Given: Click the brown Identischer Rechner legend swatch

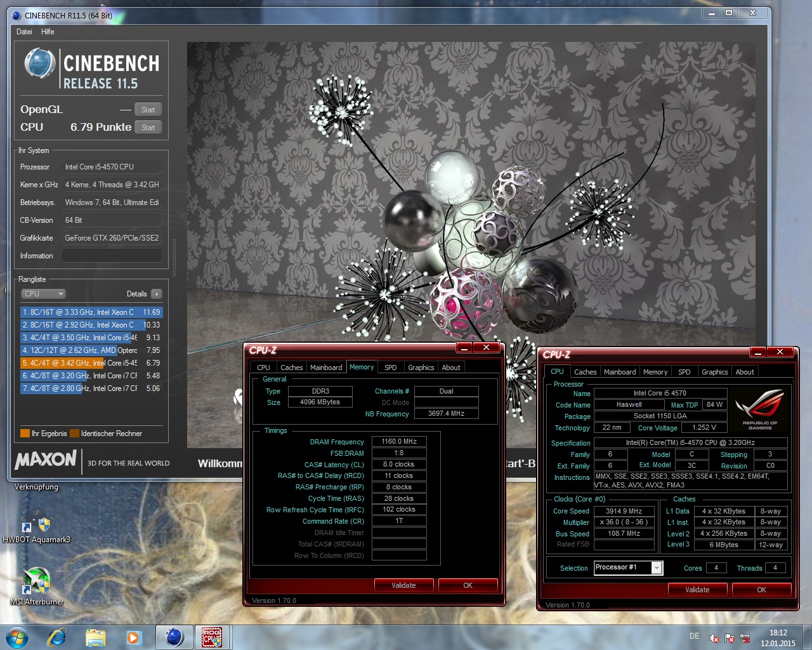Looking at the screenshot, I should [x=74, y=434].
